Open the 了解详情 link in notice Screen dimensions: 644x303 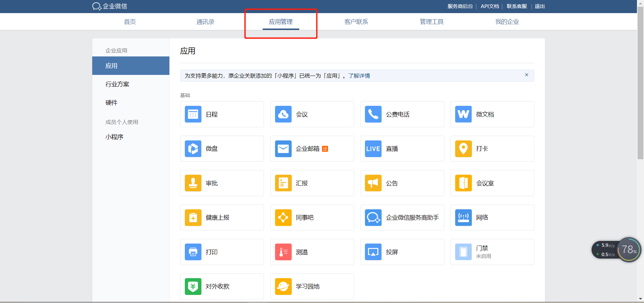(359, 76)
